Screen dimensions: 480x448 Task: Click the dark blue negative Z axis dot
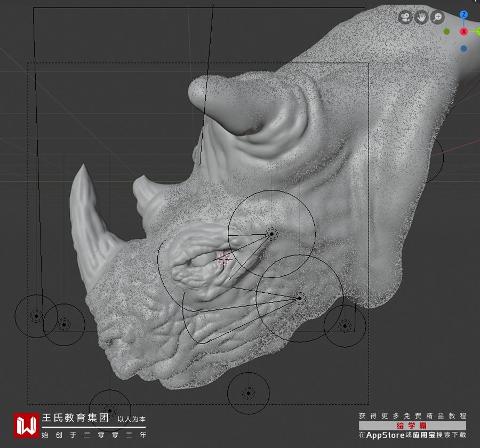click(x=464, y=49)
